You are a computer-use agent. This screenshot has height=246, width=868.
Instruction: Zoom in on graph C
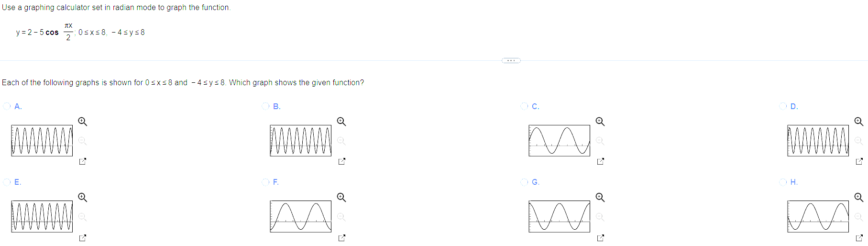600,122
